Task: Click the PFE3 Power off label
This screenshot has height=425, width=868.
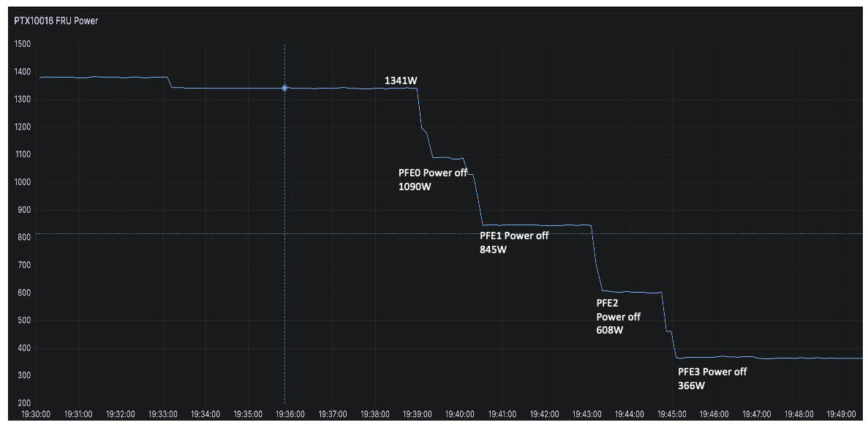Action: (x=712, y=372)
